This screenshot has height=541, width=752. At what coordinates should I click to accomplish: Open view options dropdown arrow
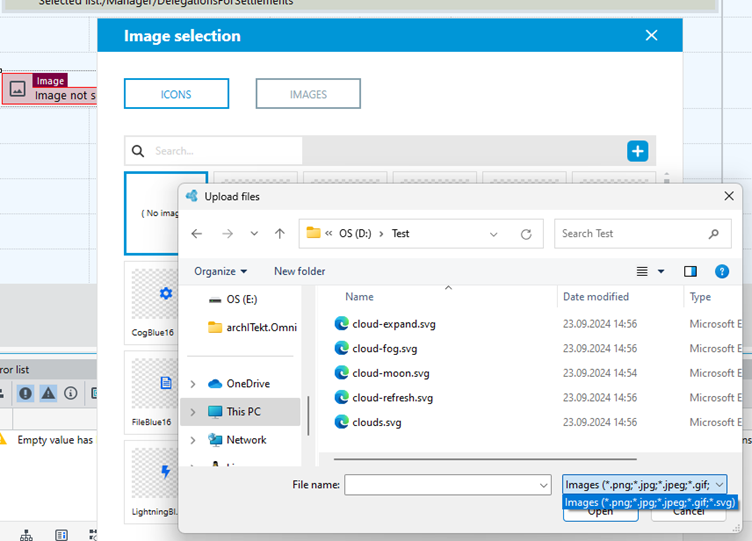[661, 271]
